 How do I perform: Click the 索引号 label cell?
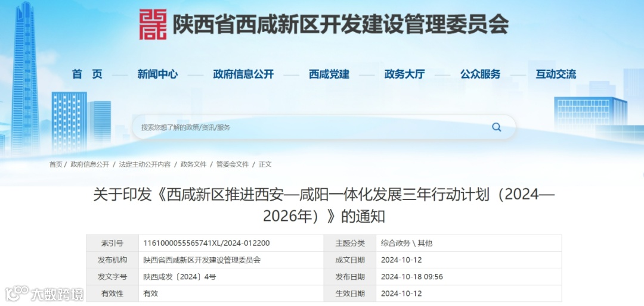pos(113,243)
